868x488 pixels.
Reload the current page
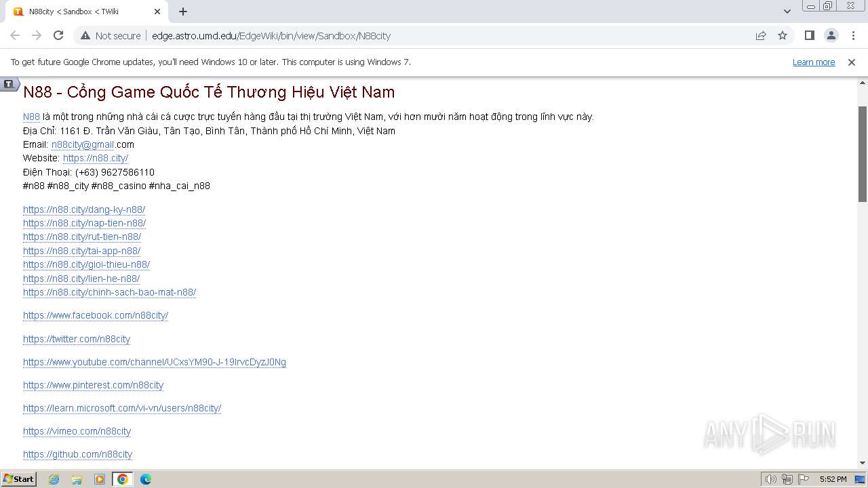58,35
